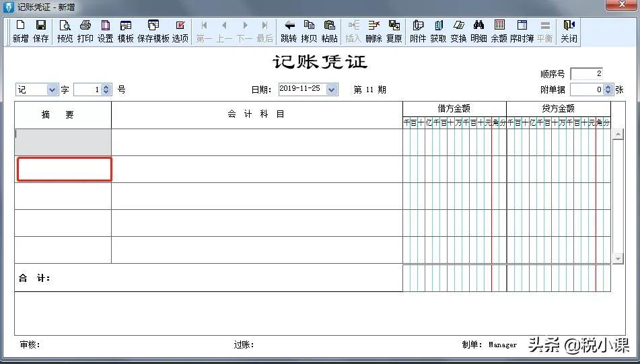Viewport: 640px width, 364px height.
Task: Click scroll down arrow of voucher grid
Action: point(618,258)
